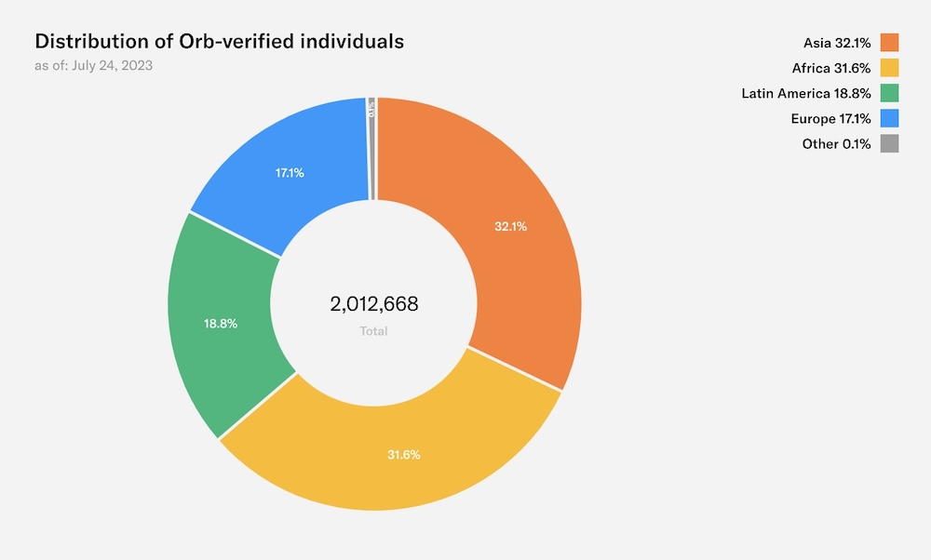Click the gray "Total" caption in donut center
This screenshot has width=931, height=560.
(373, 331)
